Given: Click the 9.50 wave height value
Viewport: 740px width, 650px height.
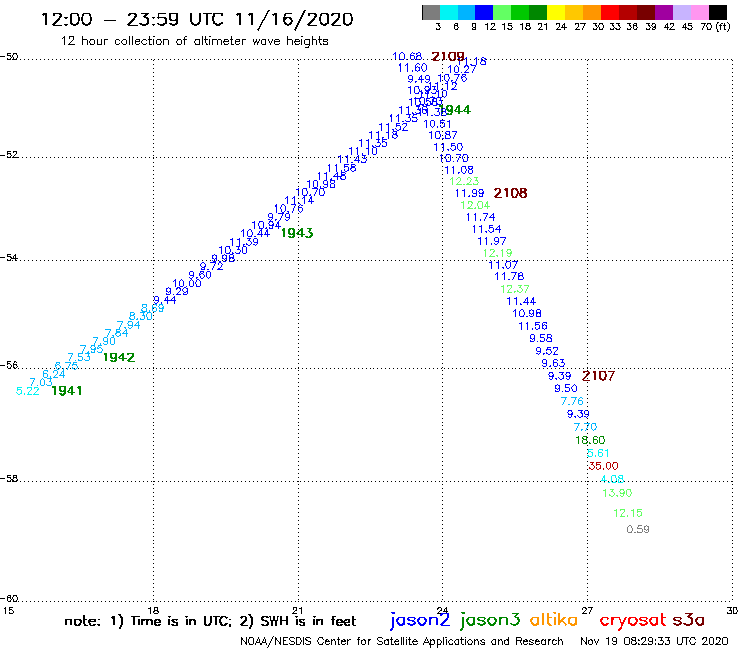Looking at the screenshot, I should pyautogui.click(x=565, y=388).
